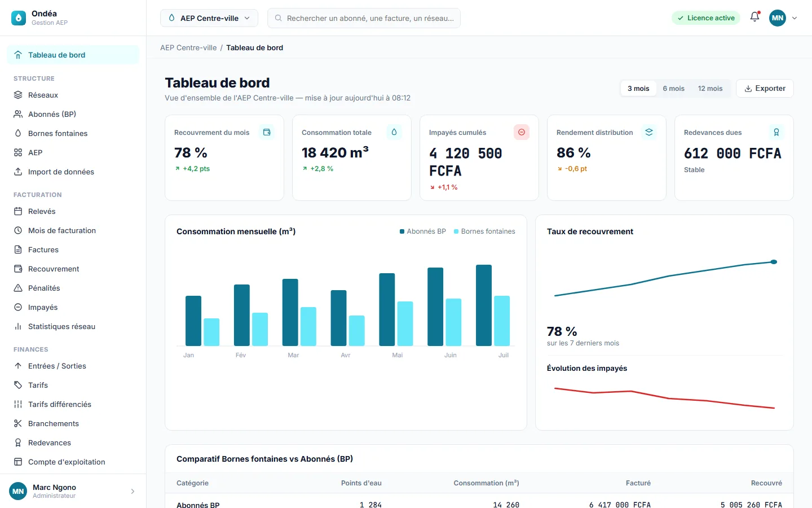Open Statistiques réseau in sidebar
This screenshot has width=812, height=508.
click(73, 326)
